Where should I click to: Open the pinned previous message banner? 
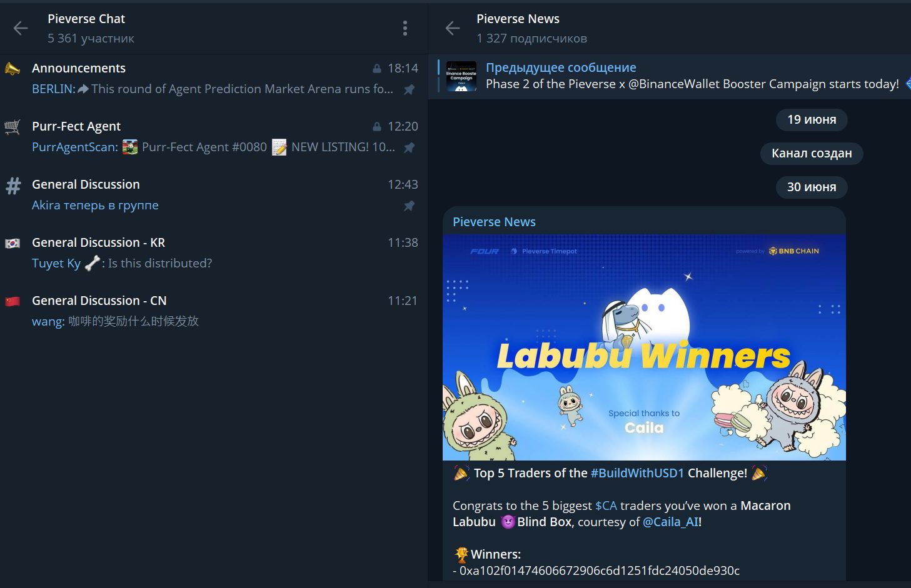coord(670,76)
